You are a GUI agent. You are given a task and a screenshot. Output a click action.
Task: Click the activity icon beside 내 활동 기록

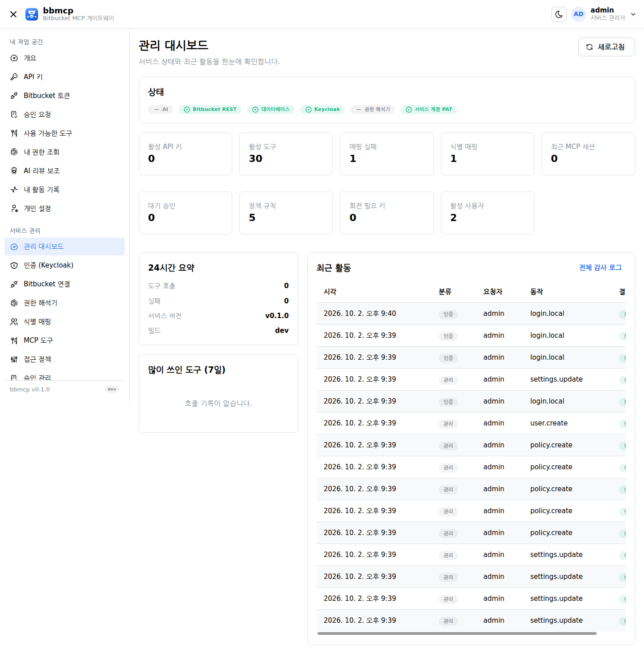14,190
